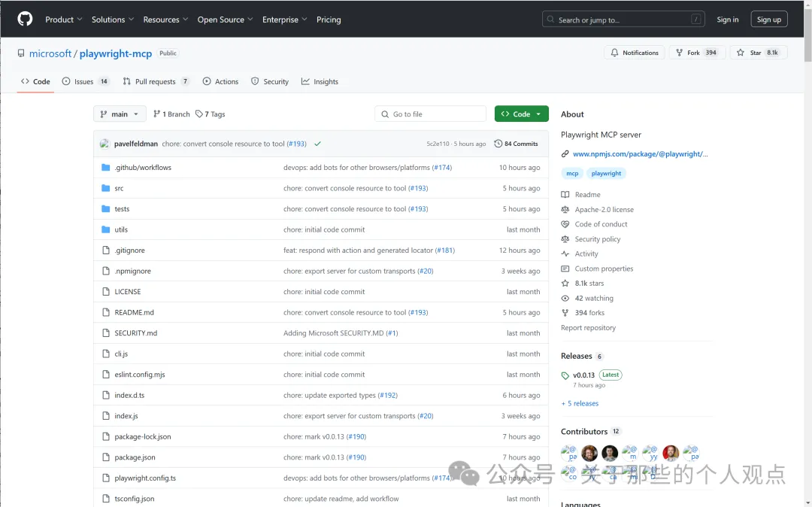
Task: Open the www.npmjs.com package link
Action: pos(640,153)
